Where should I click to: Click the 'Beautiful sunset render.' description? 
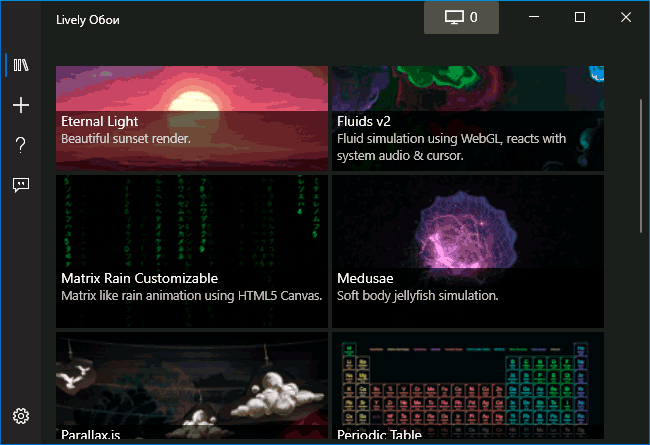[x=126, y=139]
